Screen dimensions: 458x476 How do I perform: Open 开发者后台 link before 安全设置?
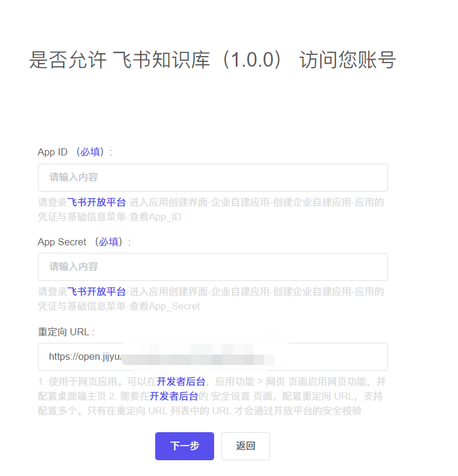click(174, 396)
